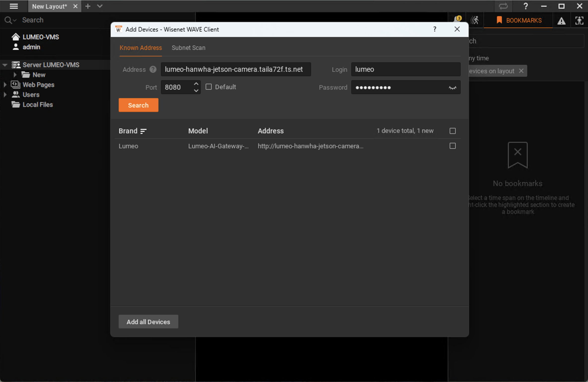Enable select-all devices header checkbox
Viewport: 588px width, 382px height.
453,131
